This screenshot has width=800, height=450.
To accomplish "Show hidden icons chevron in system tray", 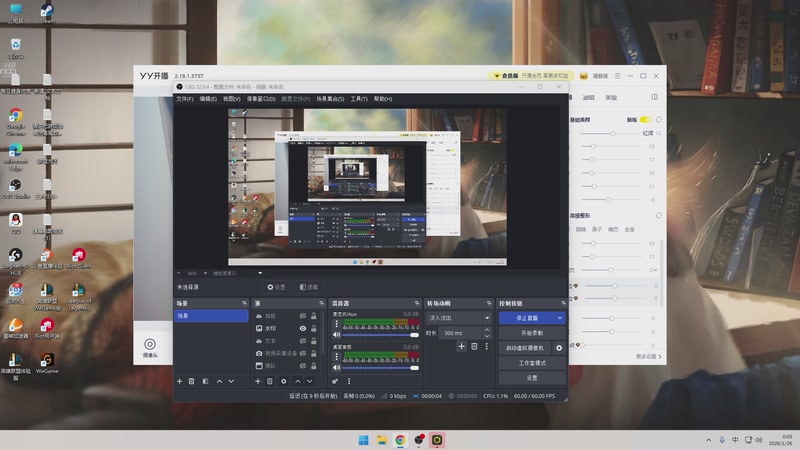I will [708, 440].
